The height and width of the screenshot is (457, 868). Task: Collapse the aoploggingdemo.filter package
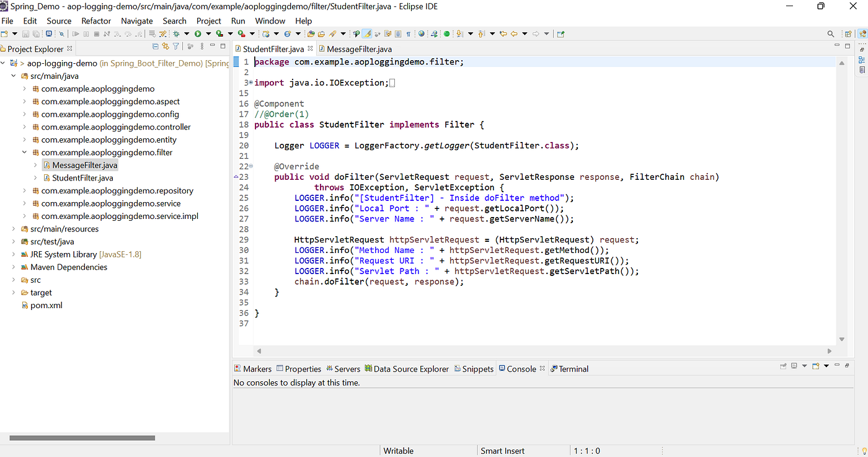pos(24,152)
